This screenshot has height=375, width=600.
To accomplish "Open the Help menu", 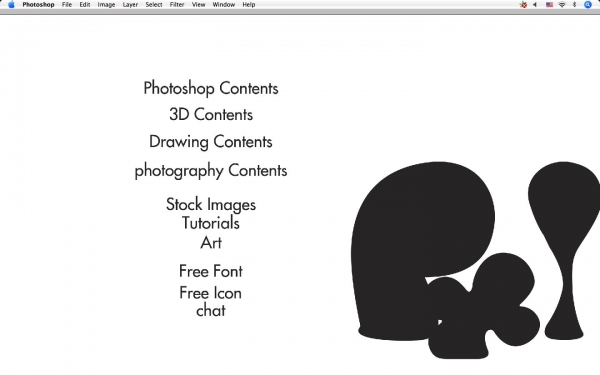I will [x=249, y=5].
